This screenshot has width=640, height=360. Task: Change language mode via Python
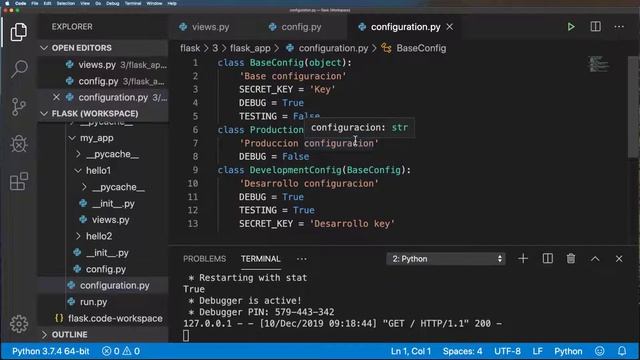(568, 351)
